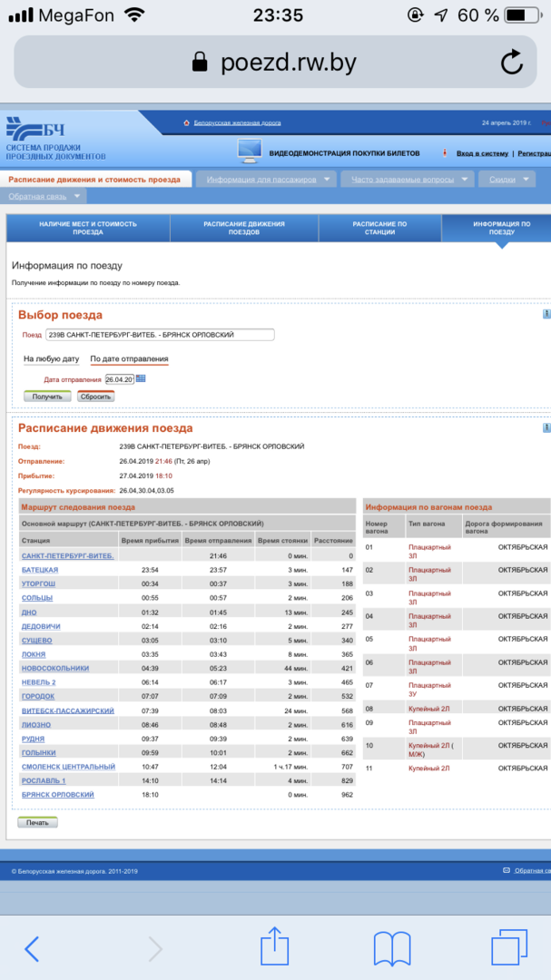Click the train name input field
The height and width of the screenshot is (980, 551).
(159, 335)
